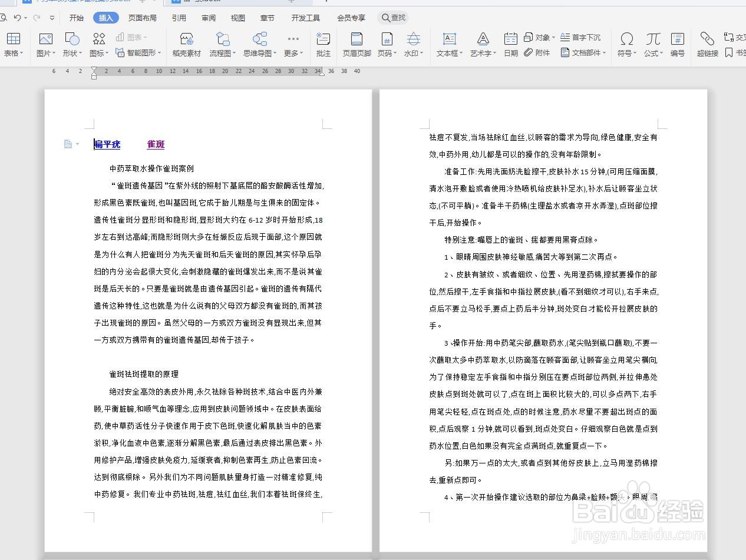Switch to the 章节 tab
Screen dimensions: 746x560
(268, 18)
